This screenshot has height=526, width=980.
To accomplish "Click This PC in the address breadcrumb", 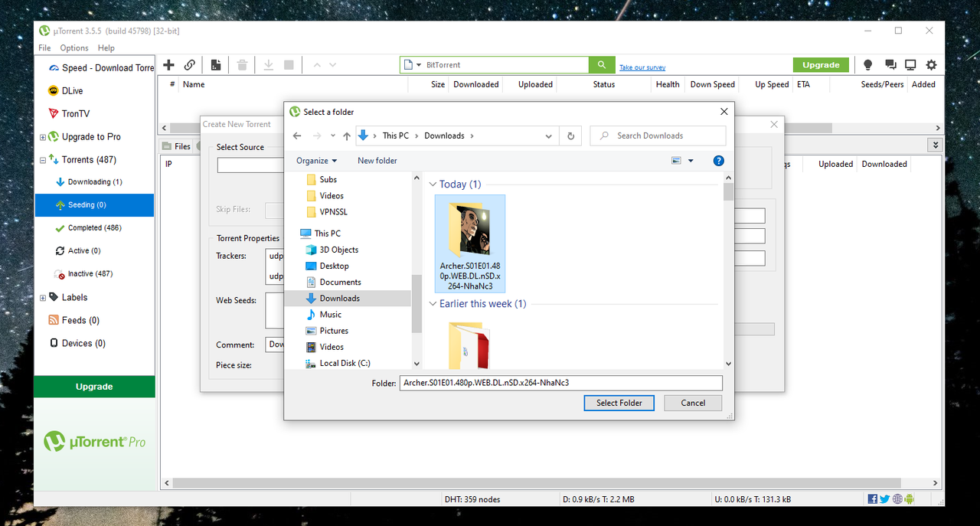I will (396, 136).
